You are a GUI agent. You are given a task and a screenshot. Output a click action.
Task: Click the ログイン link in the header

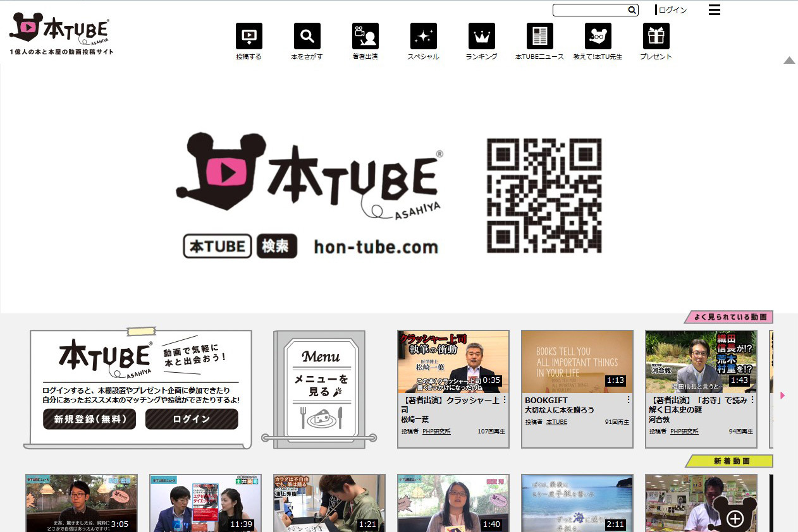673,10
